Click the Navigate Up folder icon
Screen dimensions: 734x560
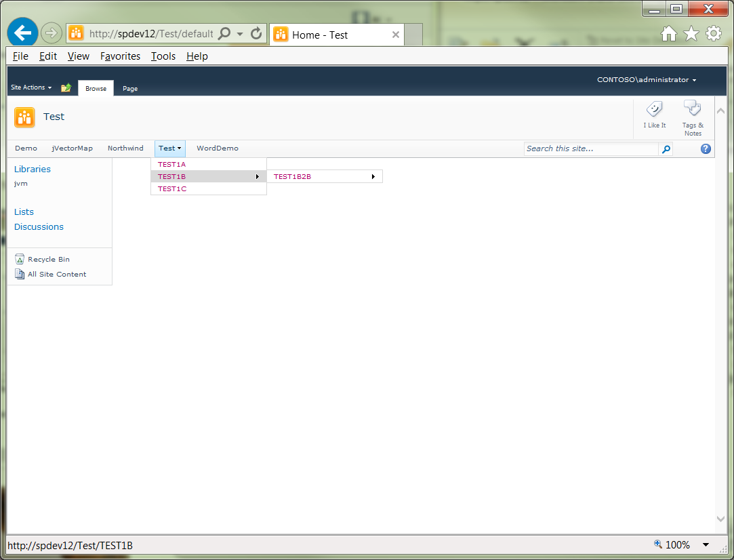[65, 87]
